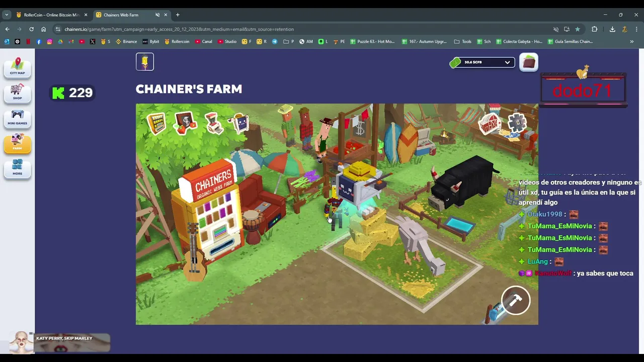Open the site info icon in address bar
Viewport: 644px width, 362px height.
pyautogui.click(x=58, y=29)
